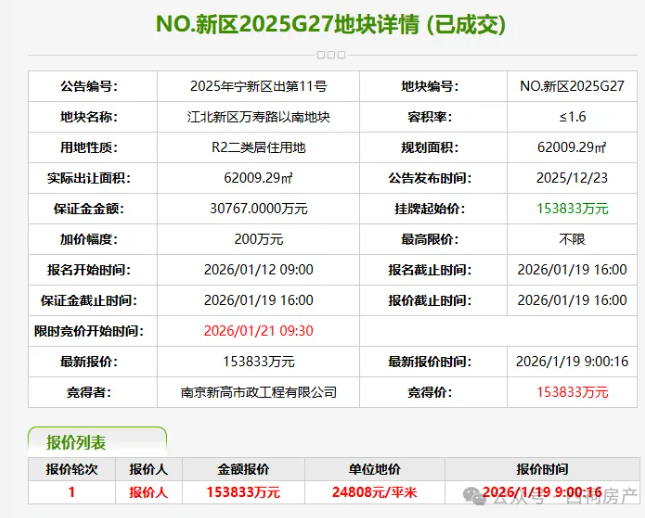Viewport: 645px width, 518px height.
Task: Click the red 竞得价 value in the table
Action: (571, 392)
